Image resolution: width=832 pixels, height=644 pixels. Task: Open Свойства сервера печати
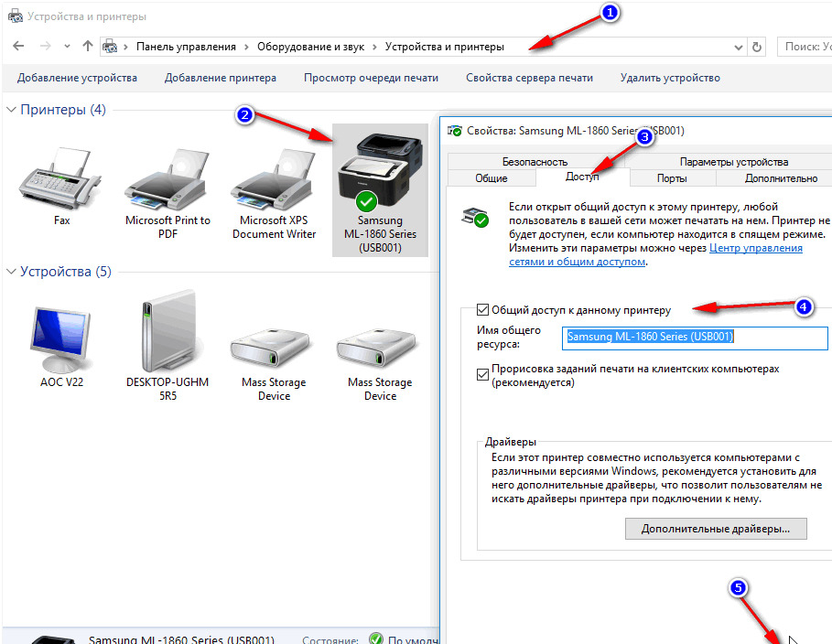pos(529,78)
